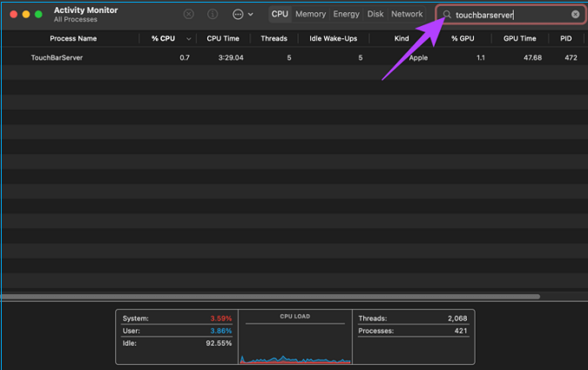Image resolution: width=588 pixels, height=370 pixels.
Task: Select the CPU tab
Action: 280,14
